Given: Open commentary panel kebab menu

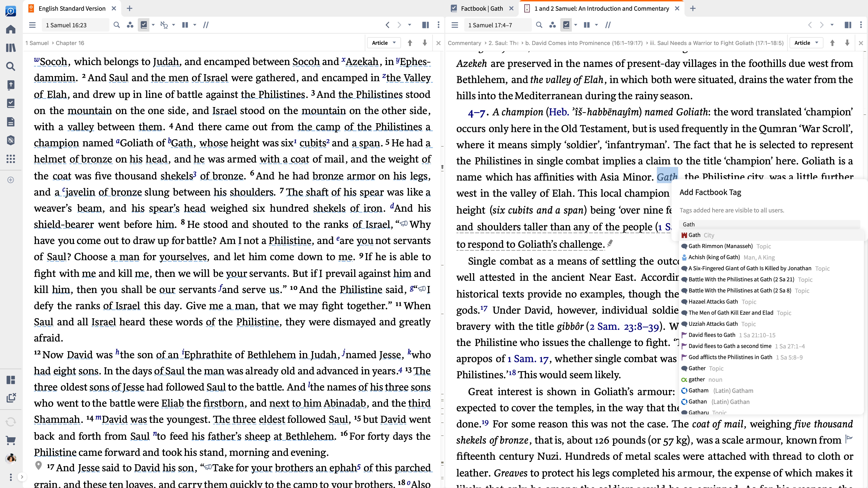Looking at the screenshot, I should click(861, 25).
